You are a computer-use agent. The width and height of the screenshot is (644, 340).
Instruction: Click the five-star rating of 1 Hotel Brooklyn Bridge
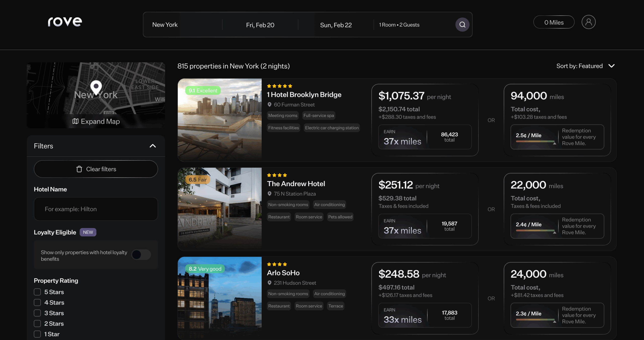pyautogui.click(x=279, y=86)
